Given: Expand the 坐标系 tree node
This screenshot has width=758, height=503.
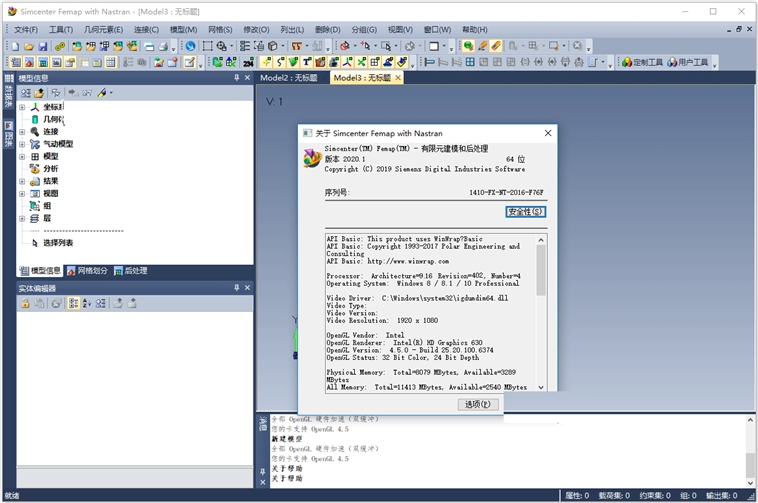Looking at the screenshot, I should (22, 107).
